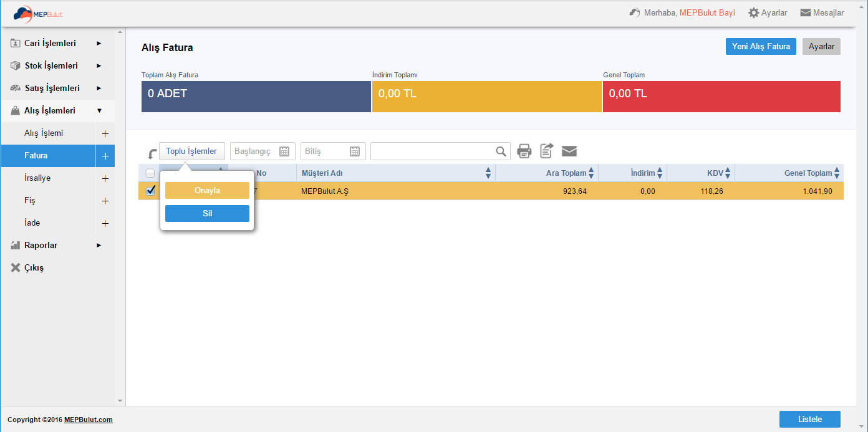
Task: Click the sidebar scrollbar down arrow
Action: point(120,401)
